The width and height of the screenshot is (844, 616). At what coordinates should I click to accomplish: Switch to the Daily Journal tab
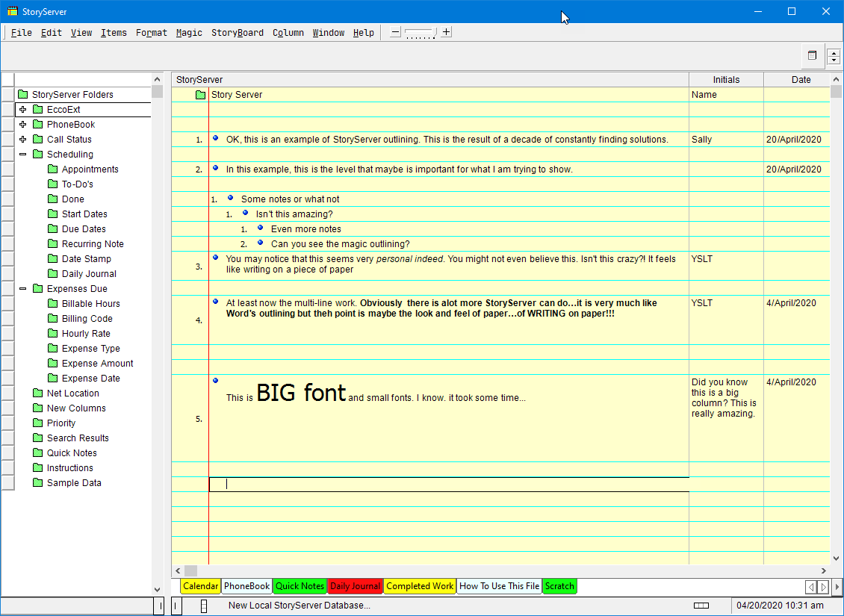[x=356, y=586]
